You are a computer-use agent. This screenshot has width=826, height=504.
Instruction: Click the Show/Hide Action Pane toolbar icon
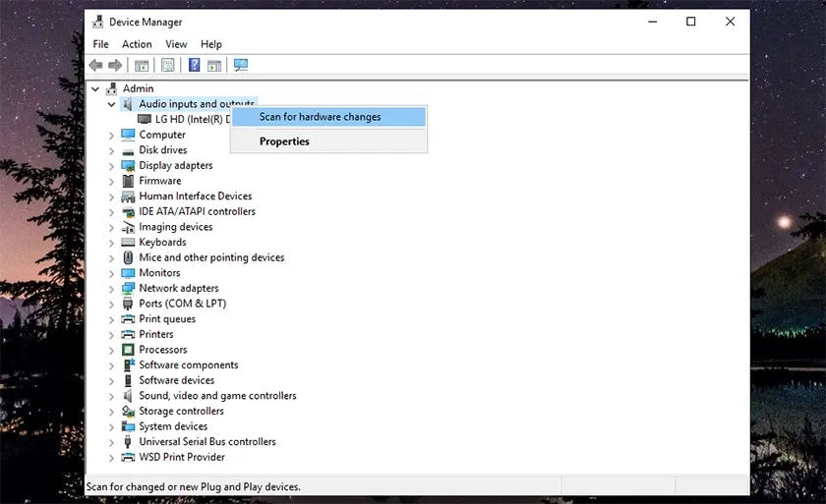214,66
